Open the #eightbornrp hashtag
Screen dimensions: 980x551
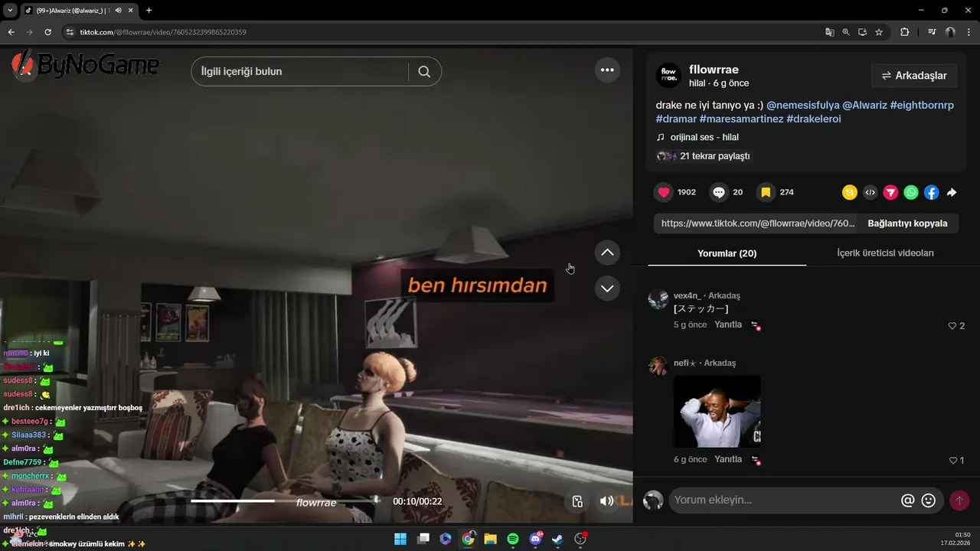point(922,106)
